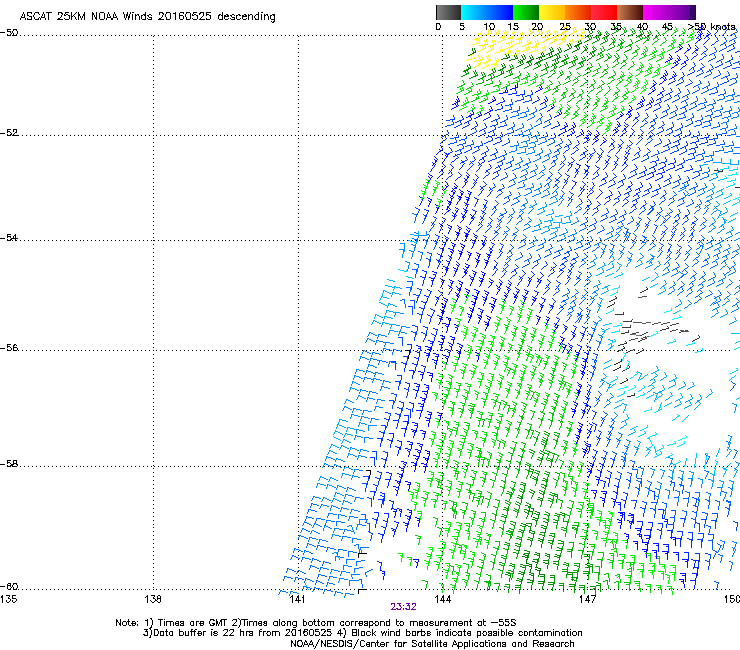Image resolution: width=740 pixels, height=650 pixels.
Task: Click the '-60' latitude axis label
Action: (9, 587)
